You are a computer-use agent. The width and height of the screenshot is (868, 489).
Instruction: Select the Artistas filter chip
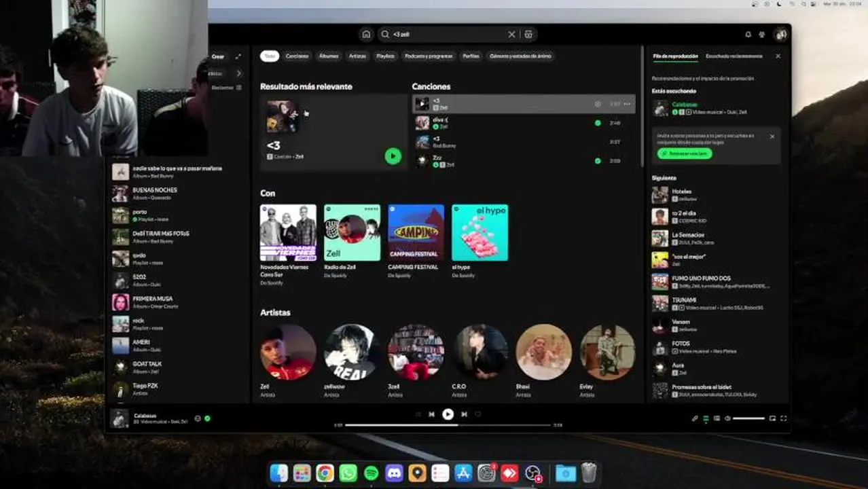click(x=358, y=56)
